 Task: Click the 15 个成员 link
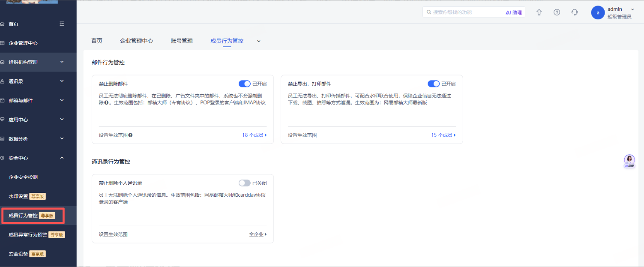point(443,135)
